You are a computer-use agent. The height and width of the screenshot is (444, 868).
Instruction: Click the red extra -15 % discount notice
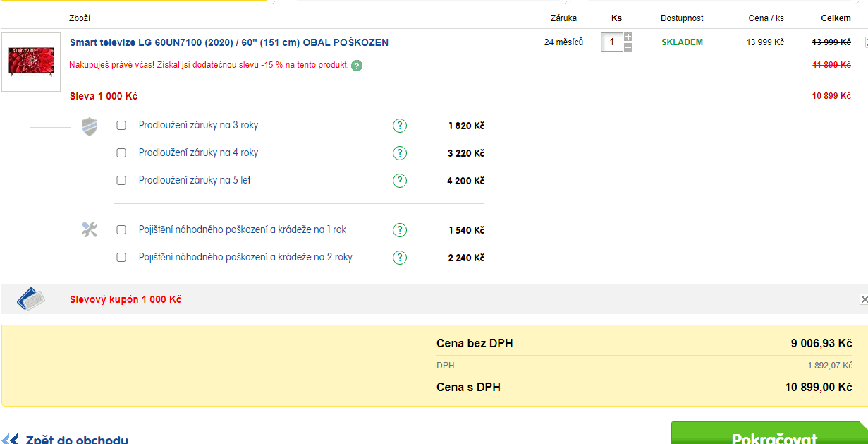coord(209,65)
